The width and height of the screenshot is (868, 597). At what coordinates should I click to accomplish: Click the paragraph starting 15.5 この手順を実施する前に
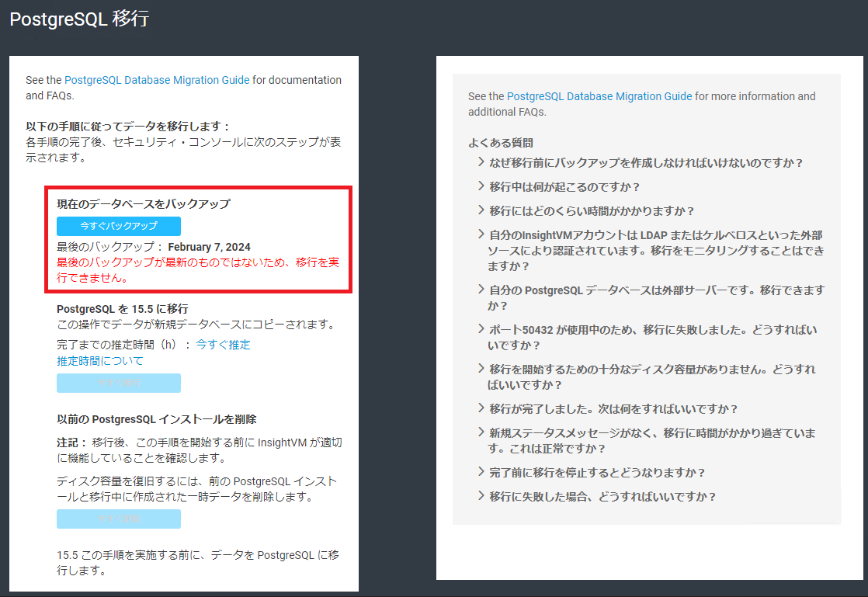tap(198, 563)
